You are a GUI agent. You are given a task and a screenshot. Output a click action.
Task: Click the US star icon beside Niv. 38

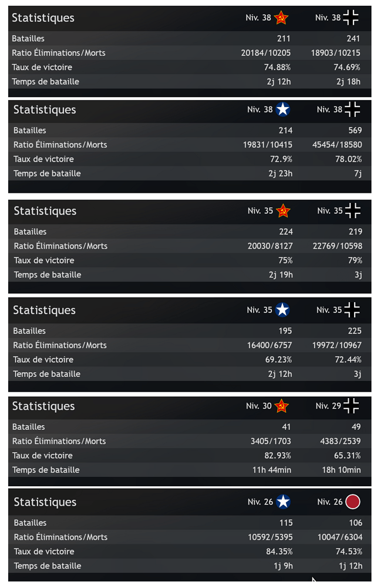pos(282,109)
